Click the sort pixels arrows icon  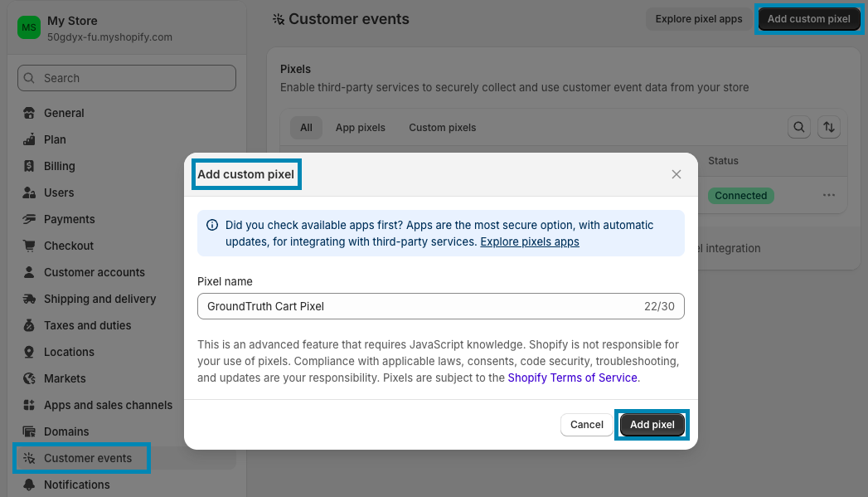click(x=829, y=128)
